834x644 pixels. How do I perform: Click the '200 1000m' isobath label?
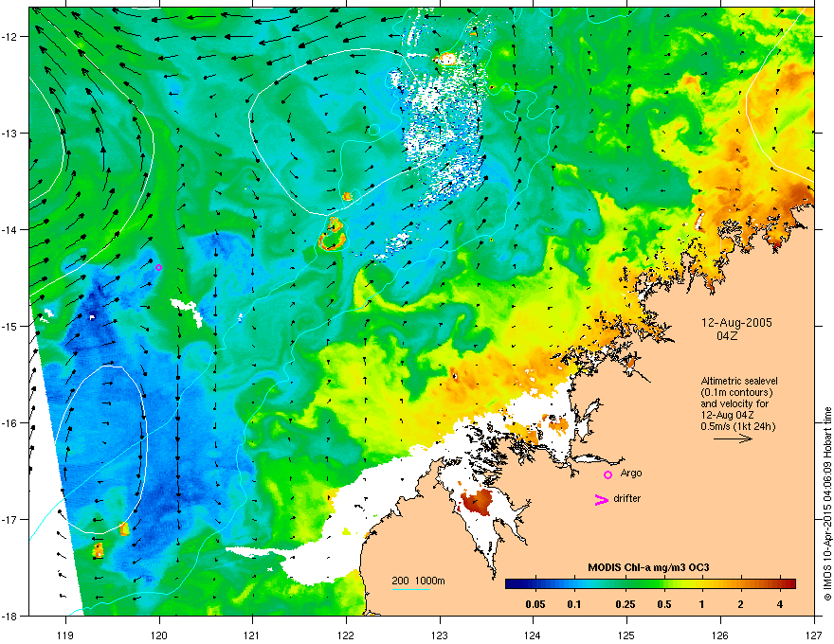pyautogui.click(x=418, y=581)
